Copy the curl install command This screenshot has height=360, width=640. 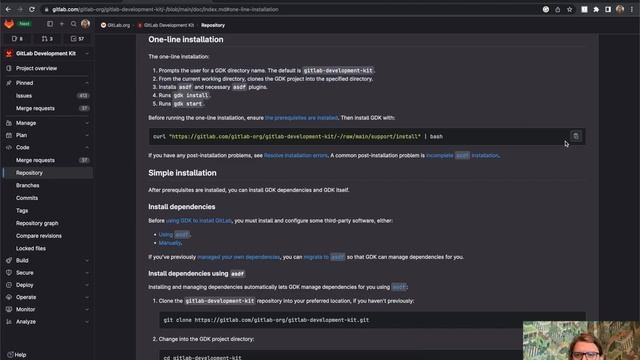click(x=576, y=136)
